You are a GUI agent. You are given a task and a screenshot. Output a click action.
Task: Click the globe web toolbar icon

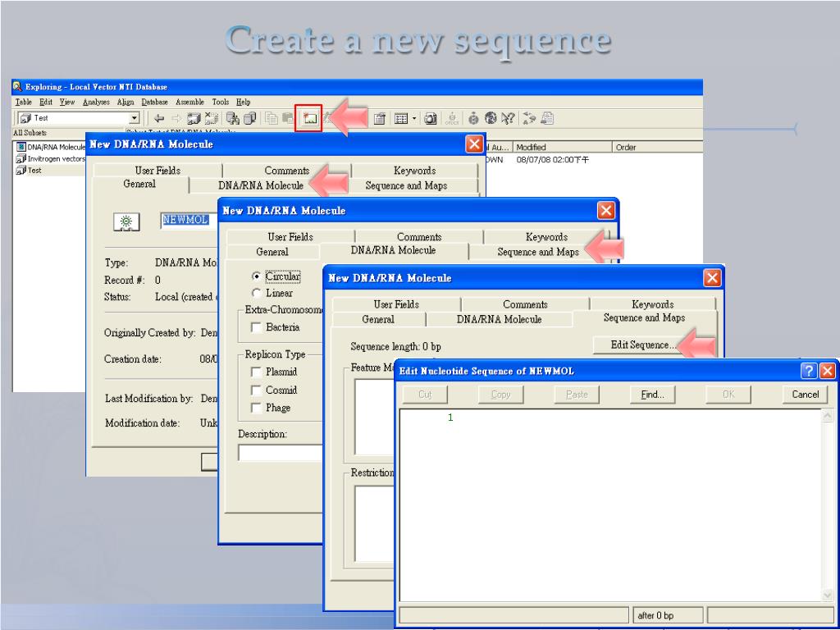pyautogui.click(x=491, y=118)
